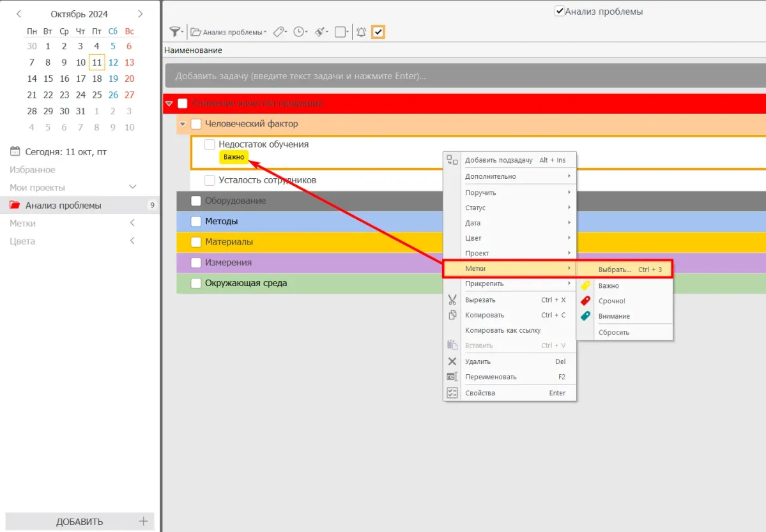Image resolution: width=766 pixels, height=532 pixels.
Task: Click the bell reminders icon
Action: coord(361,32)
